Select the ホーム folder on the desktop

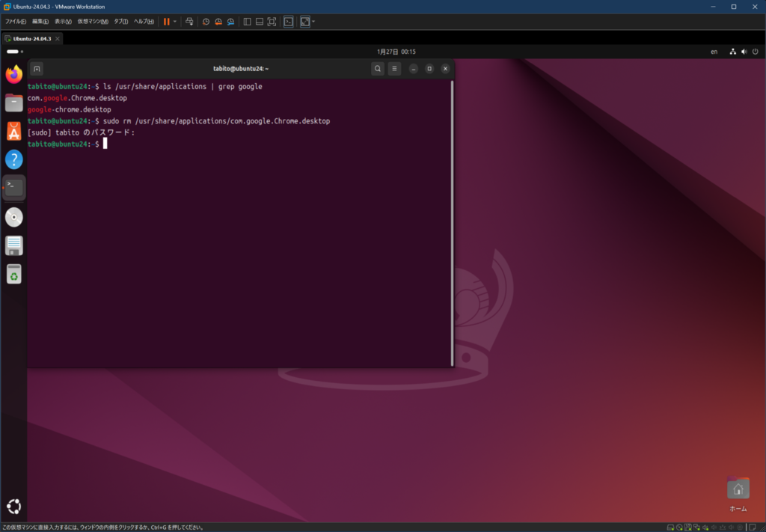[x=738, y=493]
